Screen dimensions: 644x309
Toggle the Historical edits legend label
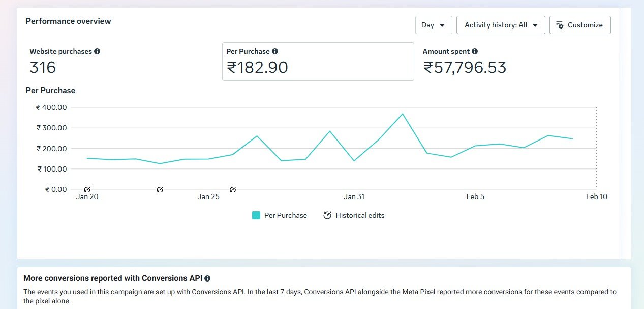(360, 215)
